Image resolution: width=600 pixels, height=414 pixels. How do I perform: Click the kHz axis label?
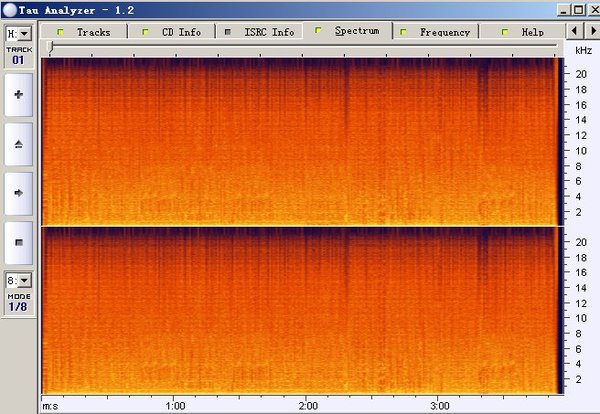[584, 51]
